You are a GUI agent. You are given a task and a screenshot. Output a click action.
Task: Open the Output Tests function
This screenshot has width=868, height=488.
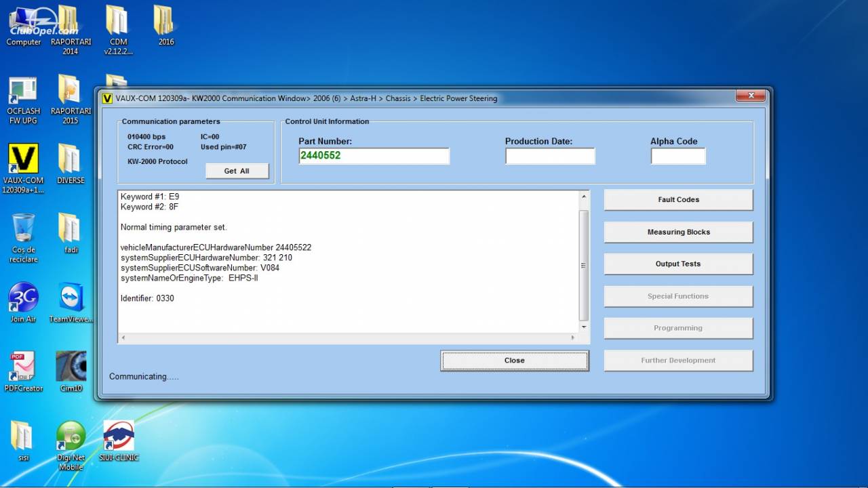click(x=678, y=264)
